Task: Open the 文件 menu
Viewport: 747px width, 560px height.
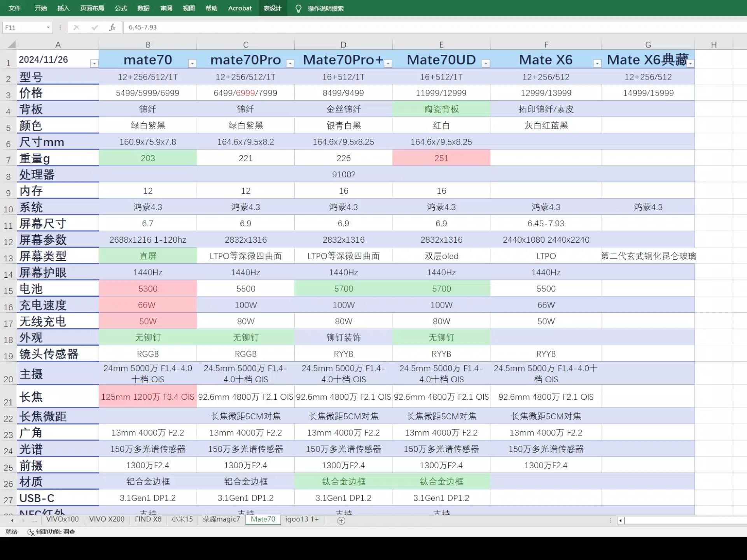Action: click(x=14, y=8)
